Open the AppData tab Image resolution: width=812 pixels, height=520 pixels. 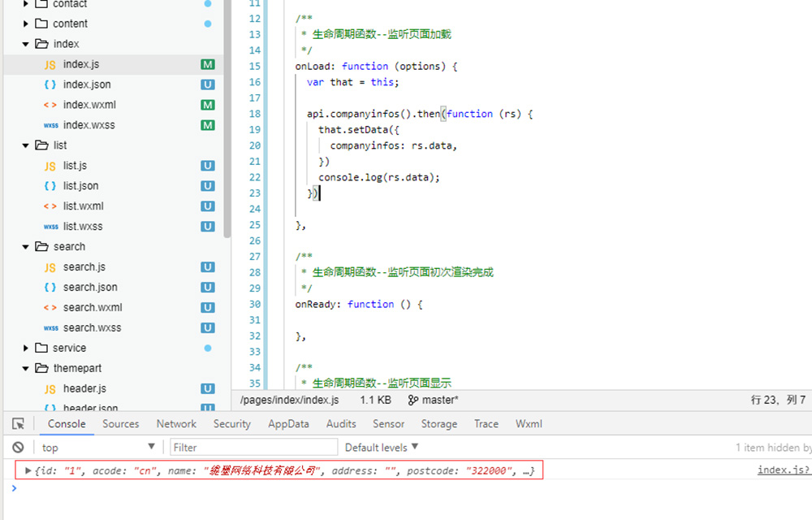(x=288, y=424)
